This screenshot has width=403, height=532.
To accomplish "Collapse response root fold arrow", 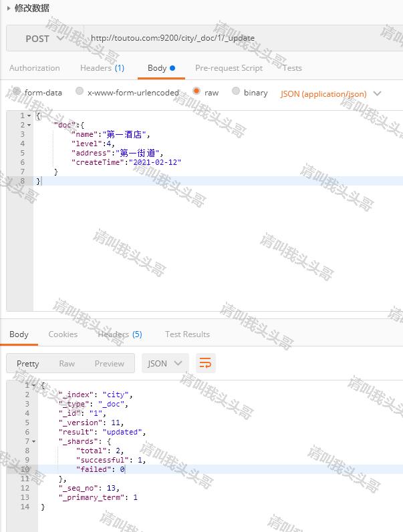I will 33,385.
